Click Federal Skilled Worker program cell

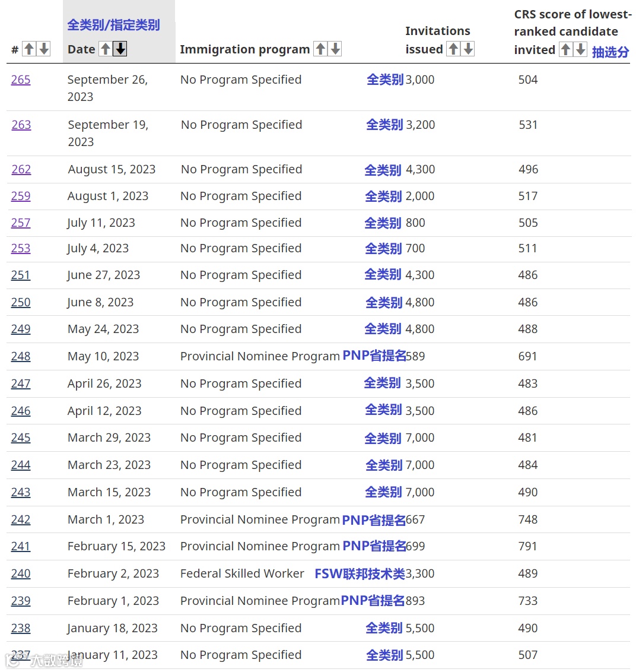(x=242, y=573)
